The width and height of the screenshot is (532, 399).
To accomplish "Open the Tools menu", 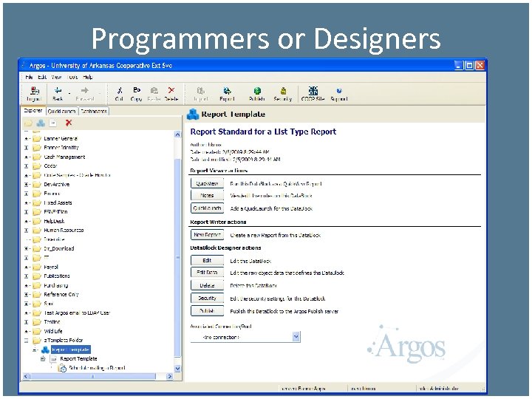I will click(x=72, y=77).
